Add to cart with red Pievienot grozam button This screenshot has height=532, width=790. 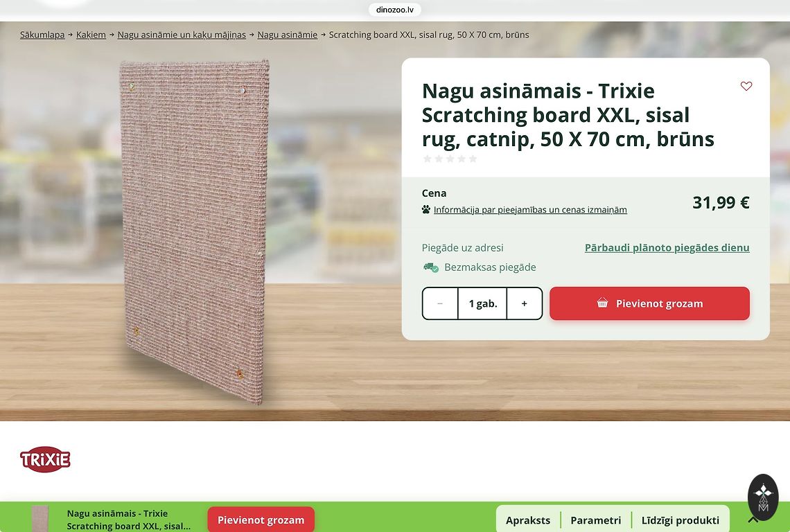pyautogui.click(x=649, y=303)
